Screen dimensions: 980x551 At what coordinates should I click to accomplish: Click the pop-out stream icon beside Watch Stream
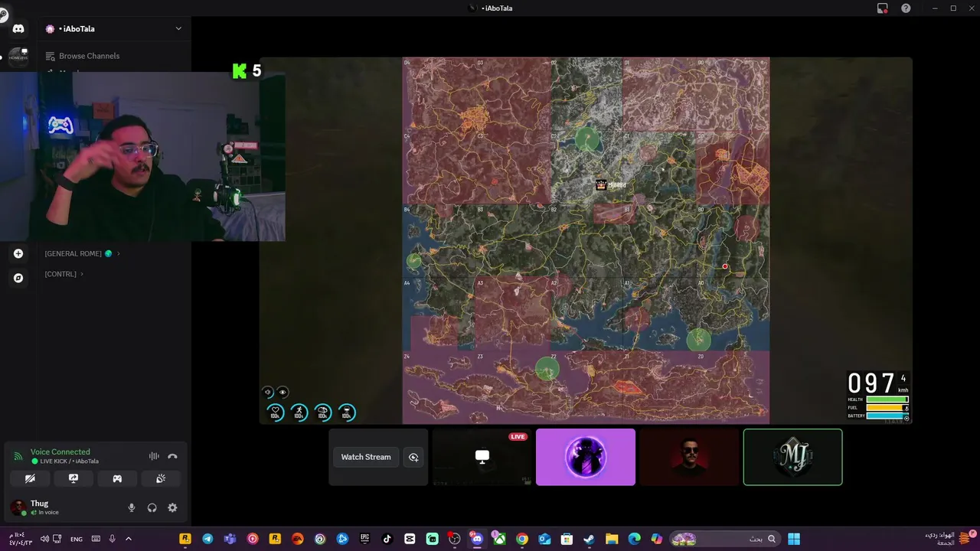coord(413,457)
